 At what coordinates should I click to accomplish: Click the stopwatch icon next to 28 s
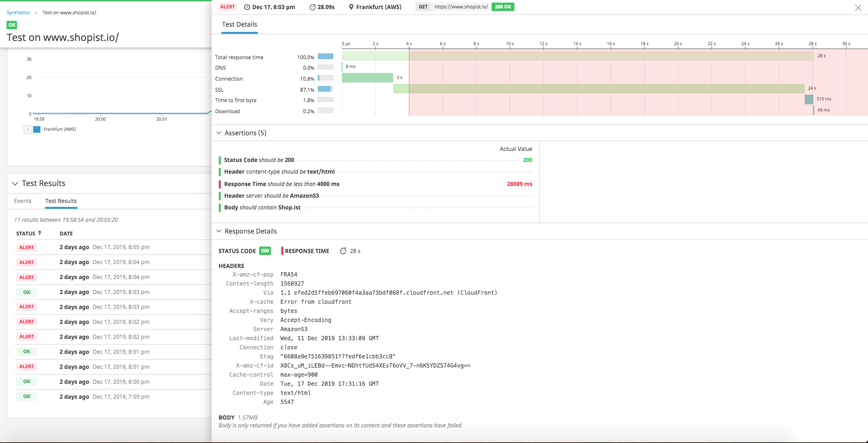(x=343, y=251)
